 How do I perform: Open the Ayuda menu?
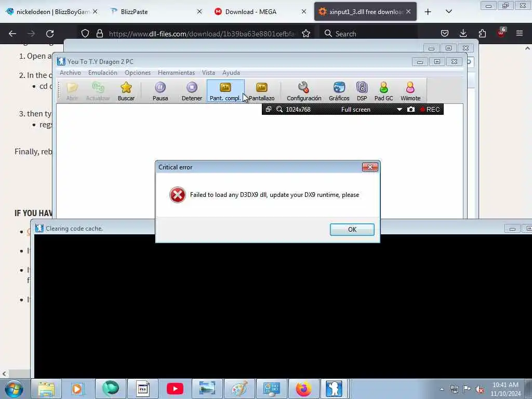pyautogui.click(x=231, y=73)
